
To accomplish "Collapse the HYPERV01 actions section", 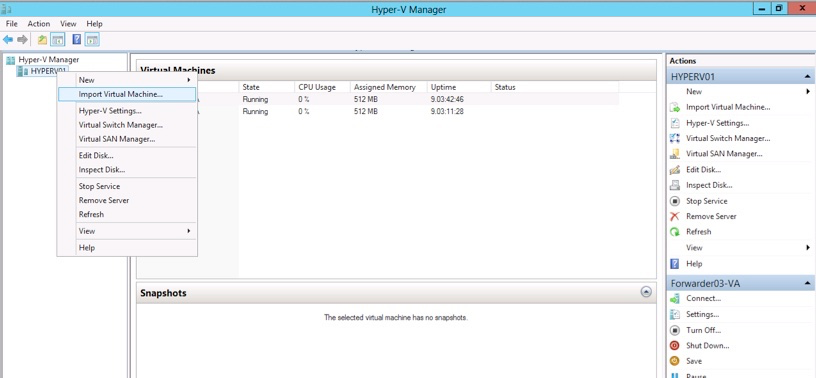I will point(807,77).
